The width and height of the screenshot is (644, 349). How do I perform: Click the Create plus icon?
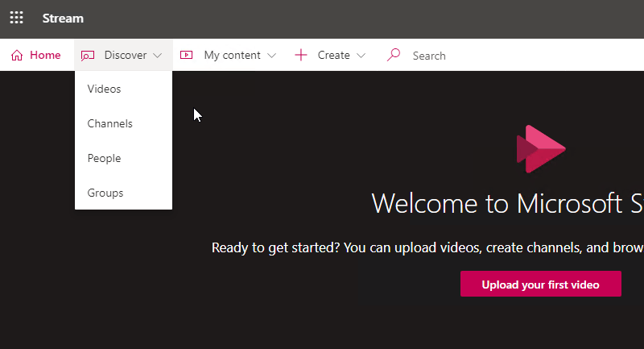[301, 56]
